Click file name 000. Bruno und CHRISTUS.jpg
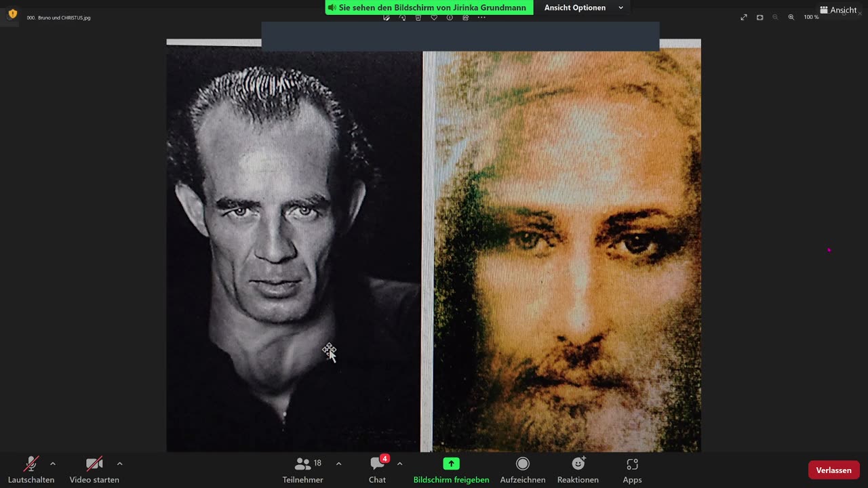Screen dimensions: 868x488 [x=58, y=18]
